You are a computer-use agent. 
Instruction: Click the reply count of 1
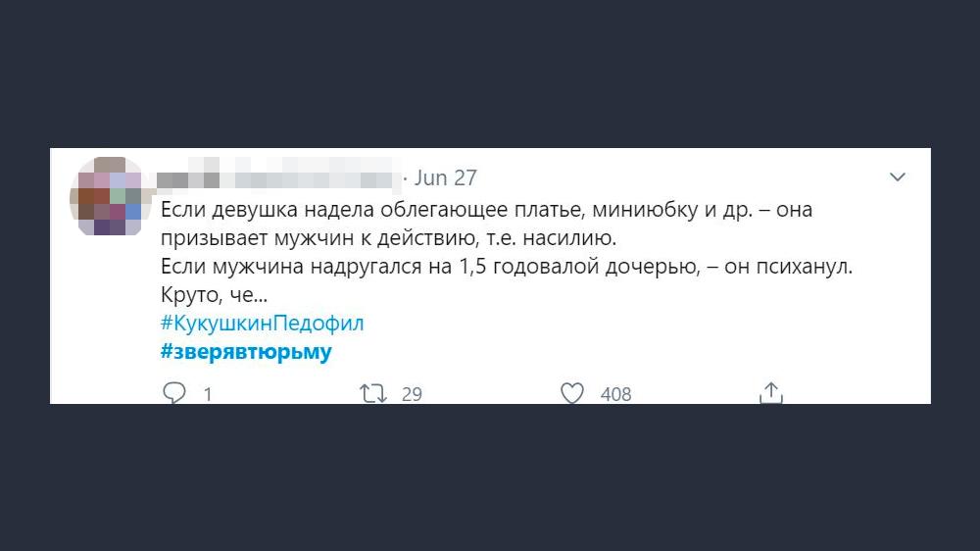(207, 394)
